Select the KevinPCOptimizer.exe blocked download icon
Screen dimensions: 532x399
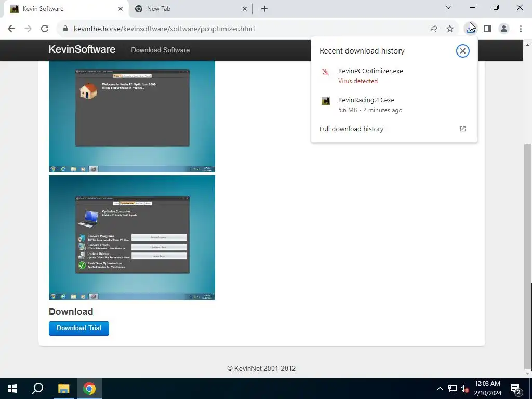[325, 72]
